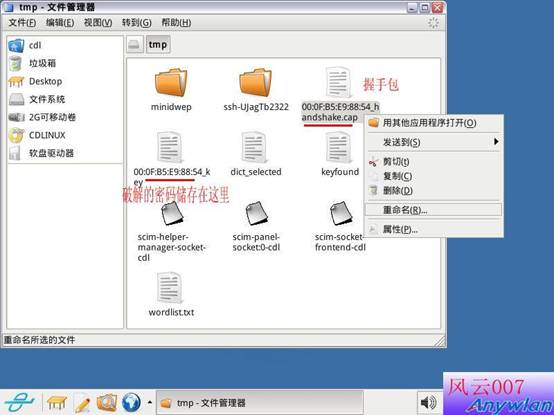Choose 复制(C) copy from context menu
Viewport: 554px width, 415px height.
click(434, 176)
